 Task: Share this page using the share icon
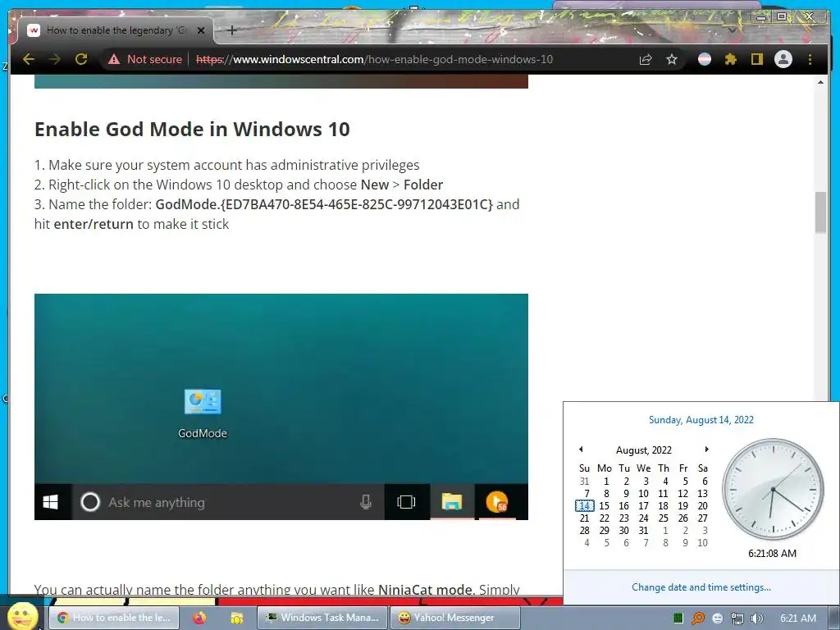coord(646,59)
